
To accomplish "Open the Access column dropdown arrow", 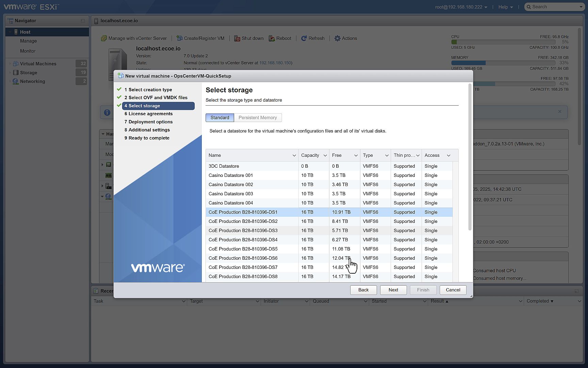I will [448, 155].
